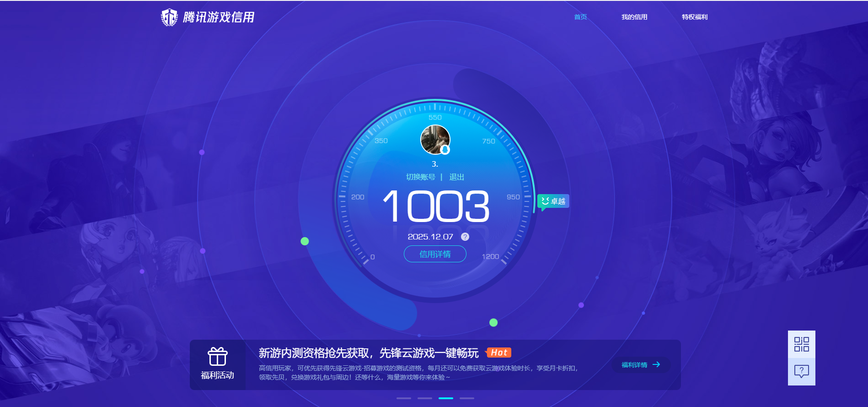The height and width of the screenshot is (407, 868).
Task: Click the 退出 logout link
Action: pyautogui.click(x=456, y=177)
